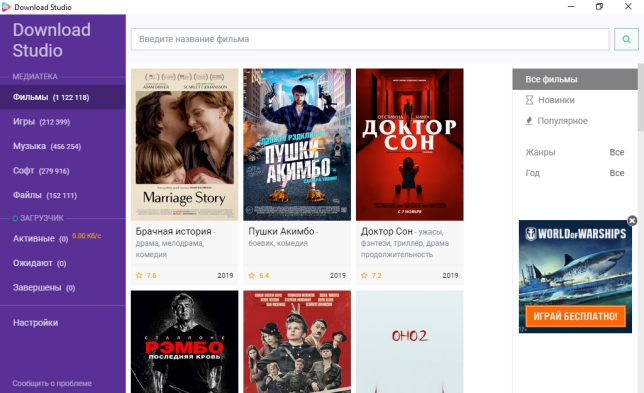Open the Музыка section in sidebar
The image size is (644, 393).
[x=63, y=146]
